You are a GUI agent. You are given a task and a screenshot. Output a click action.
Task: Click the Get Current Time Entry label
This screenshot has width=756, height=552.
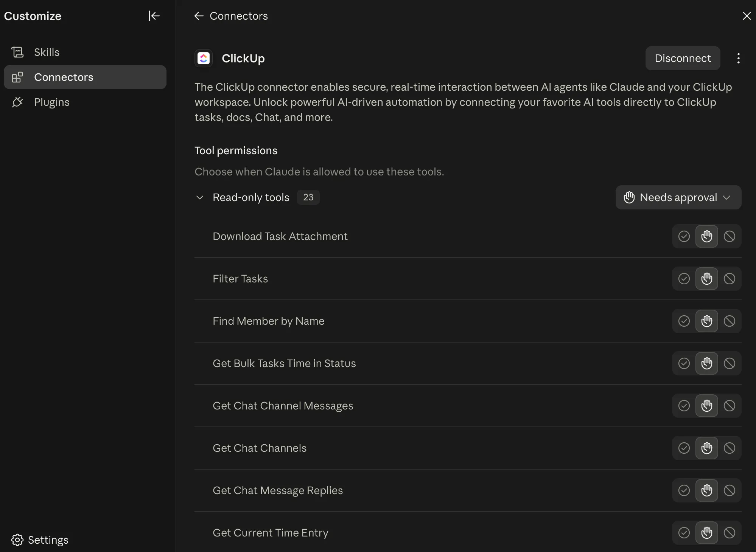(271, 533)
